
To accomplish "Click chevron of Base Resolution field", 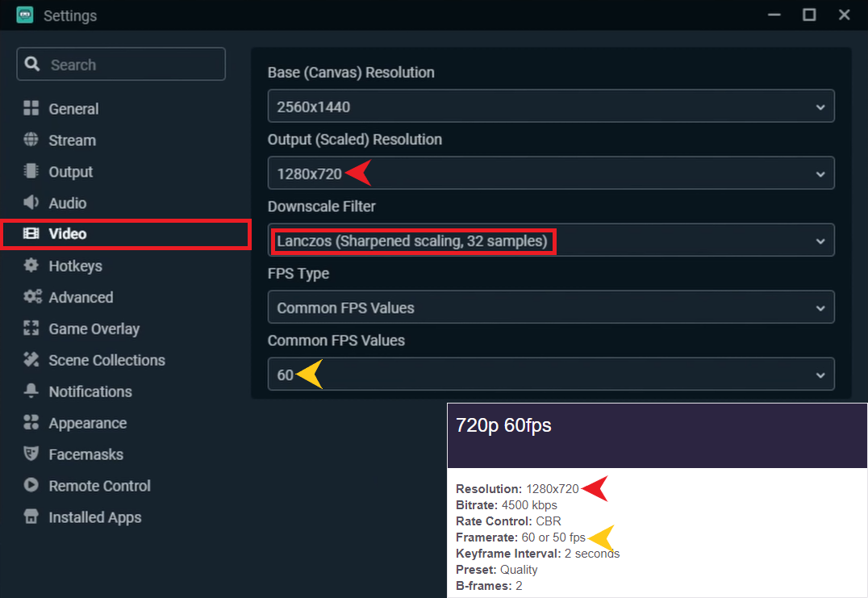I will click(820, 107).
